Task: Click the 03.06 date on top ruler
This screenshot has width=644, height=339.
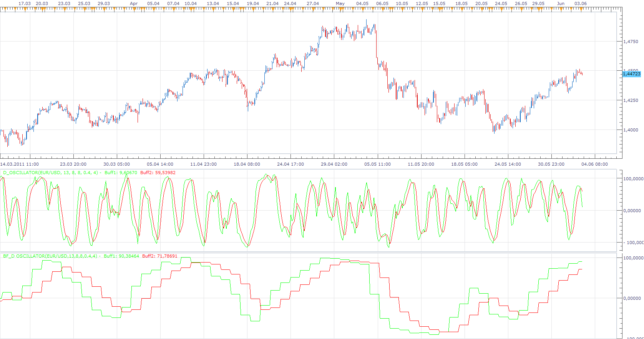Action: [581, 3]
